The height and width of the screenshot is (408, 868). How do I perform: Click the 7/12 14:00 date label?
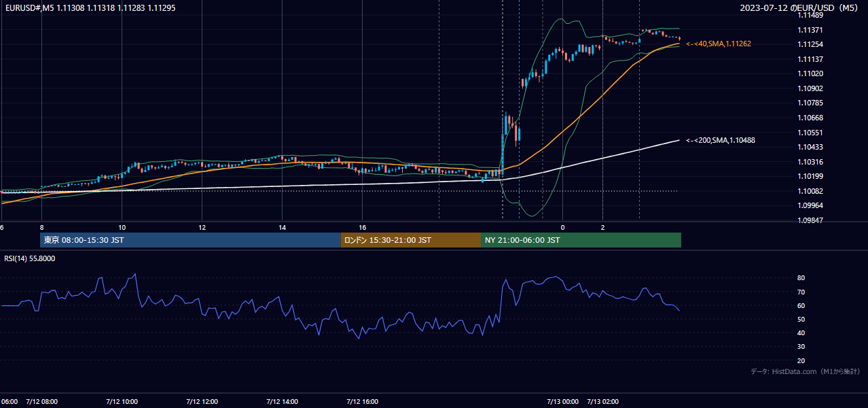pos(282,401)
